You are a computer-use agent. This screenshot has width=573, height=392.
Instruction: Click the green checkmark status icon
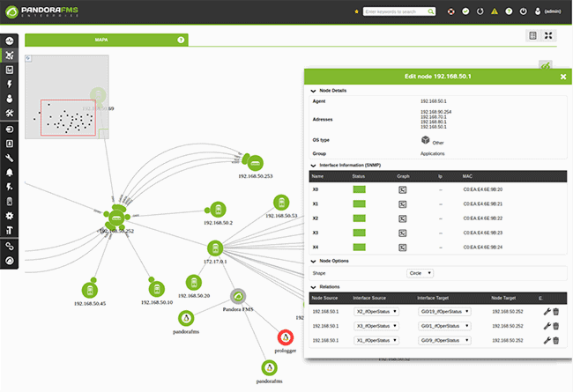click(465, 11)
